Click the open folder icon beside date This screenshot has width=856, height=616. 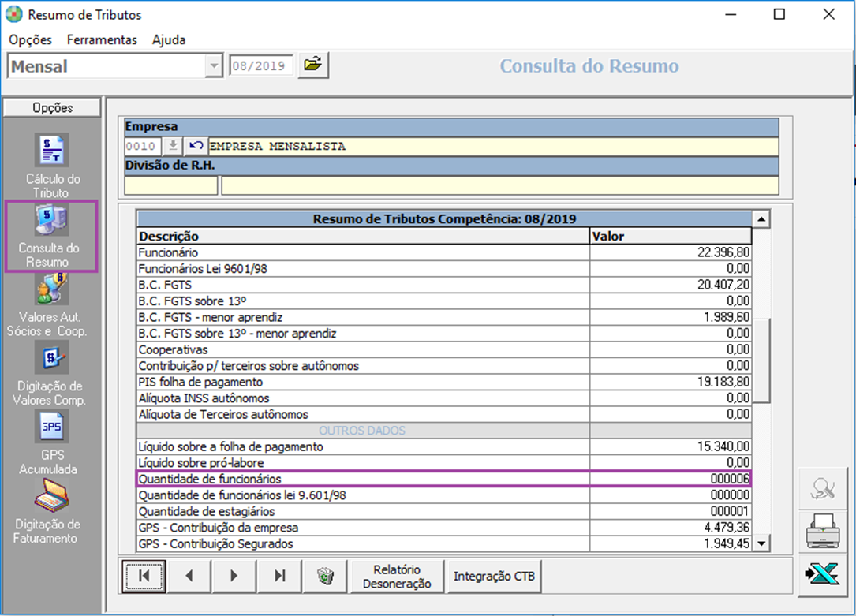coord(312,65)
